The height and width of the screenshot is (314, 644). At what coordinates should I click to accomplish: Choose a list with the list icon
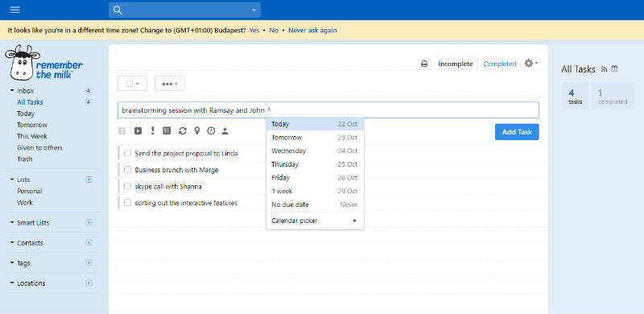click(167, 130)
